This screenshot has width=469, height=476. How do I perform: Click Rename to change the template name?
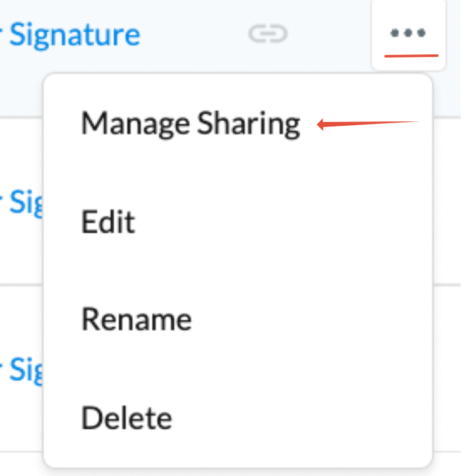137,319
